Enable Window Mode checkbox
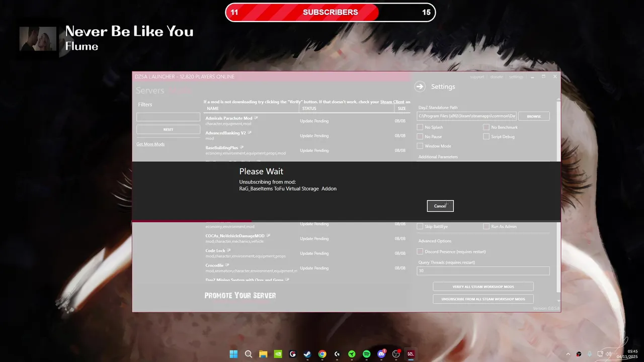 click(x=420, y=146)
